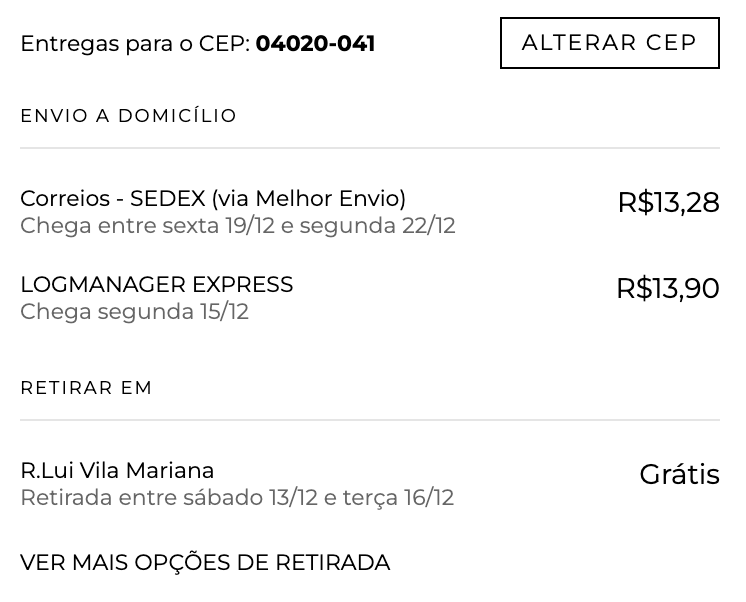Viewport: 746px width, 602px height.
Task: Click the "Entregas para o CEP" label
Action: (134, 44)
